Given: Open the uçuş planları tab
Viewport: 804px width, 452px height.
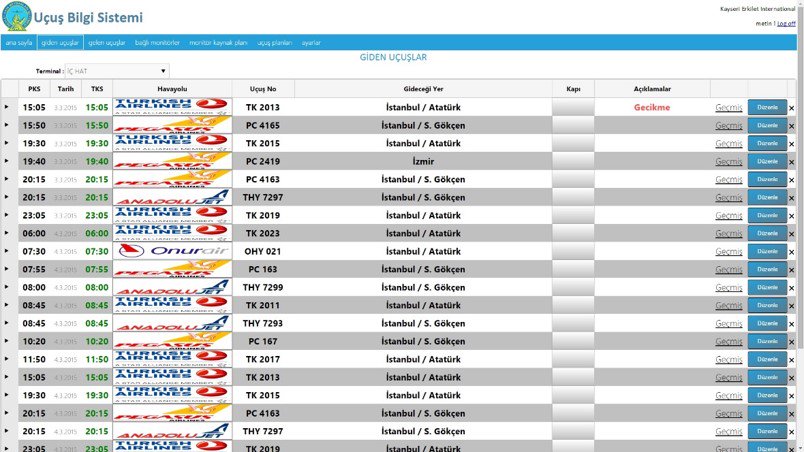Looking at the screenshot, I should click(274, 43).
